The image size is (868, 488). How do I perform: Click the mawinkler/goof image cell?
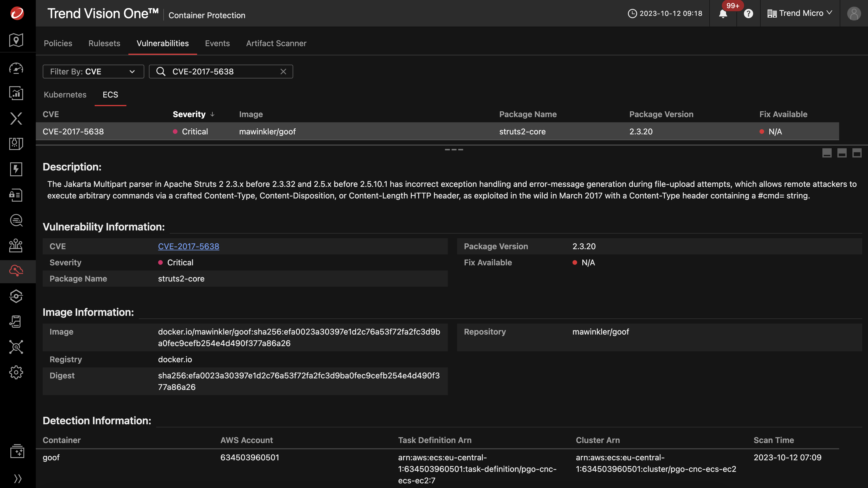pos(267,131)
